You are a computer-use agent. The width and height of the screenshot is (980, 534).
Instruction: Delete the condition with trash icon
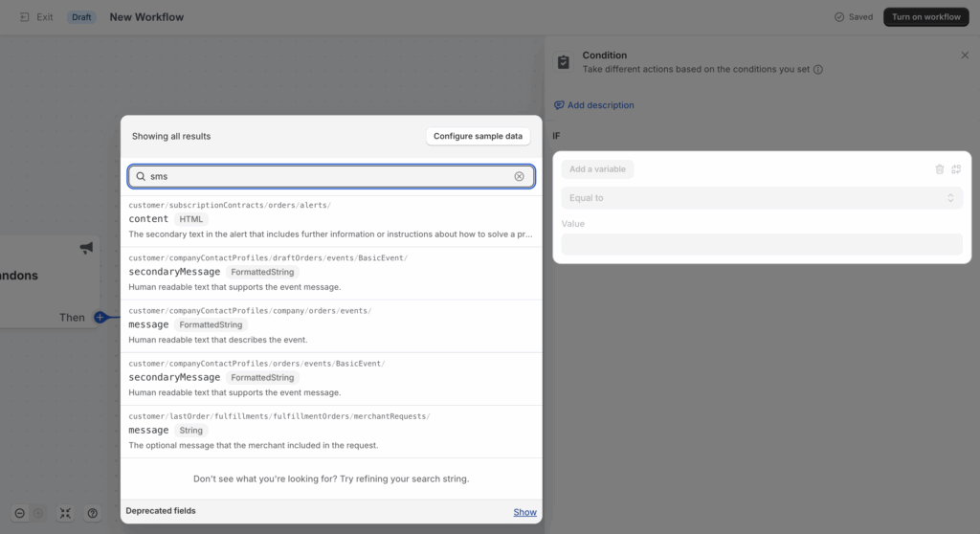[940, 168]
